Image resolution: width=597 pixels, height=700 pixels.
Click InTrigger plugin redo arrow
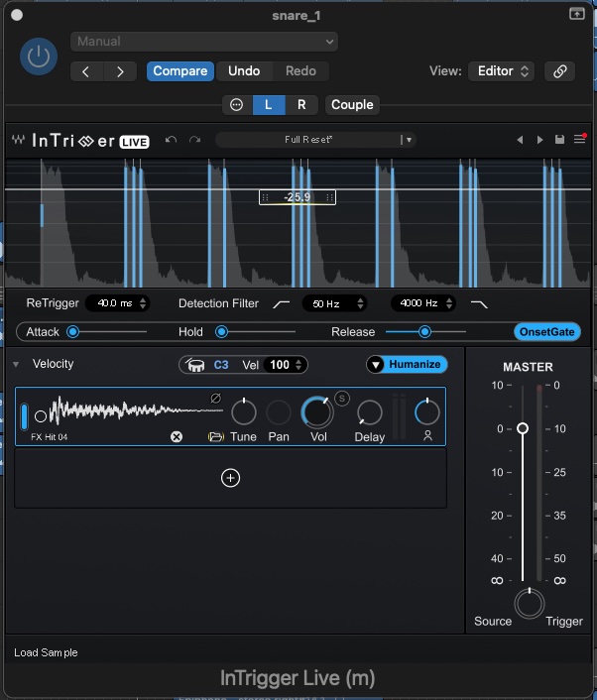[x=194, y=140]
